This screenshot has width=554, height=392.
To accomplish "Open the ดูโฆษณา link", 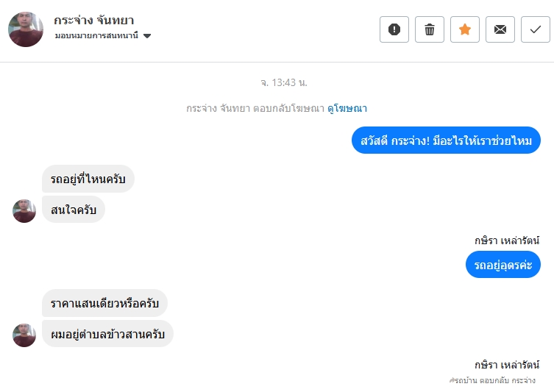I will point(347,108).
